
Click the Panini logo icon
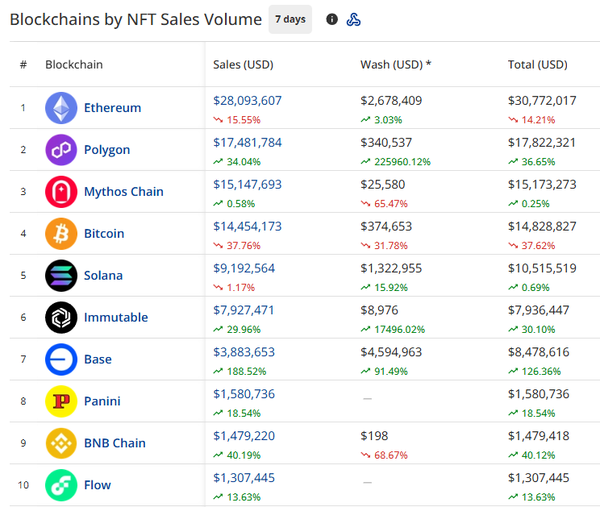(61, 402)
